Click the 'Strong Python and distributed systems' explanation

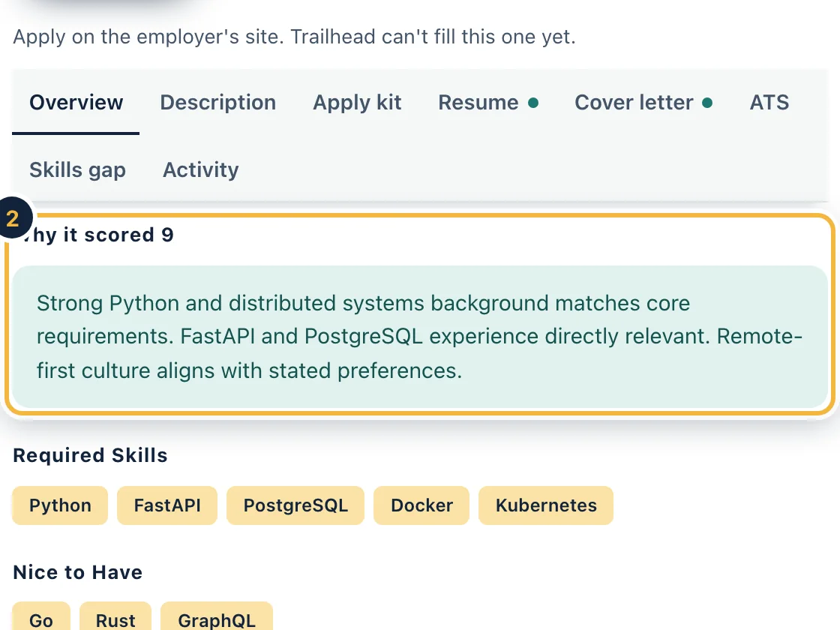tap(420, 337)
